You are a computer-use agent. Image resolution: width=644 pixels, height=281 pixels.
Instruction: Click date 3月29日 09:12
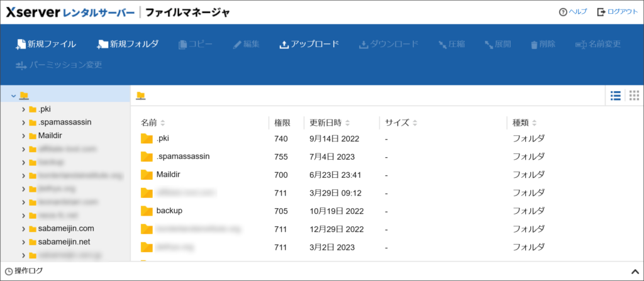pos(335,193)
